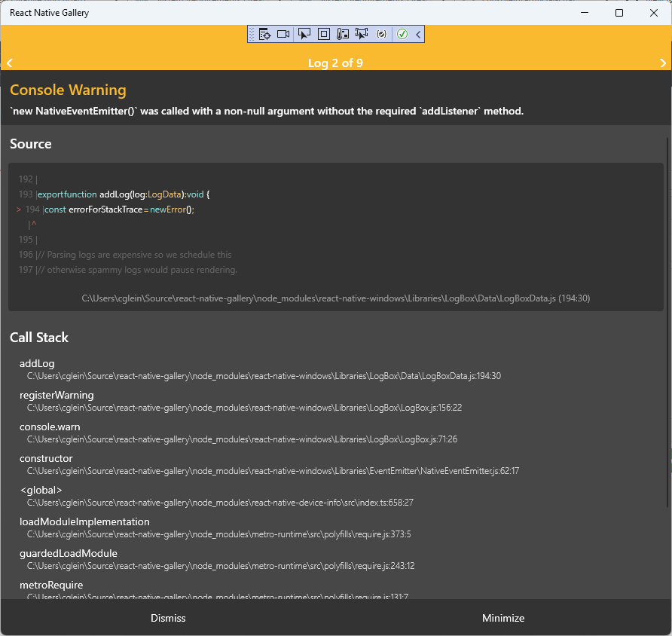Advance to next log with right chevron

[x=664, y=63]
